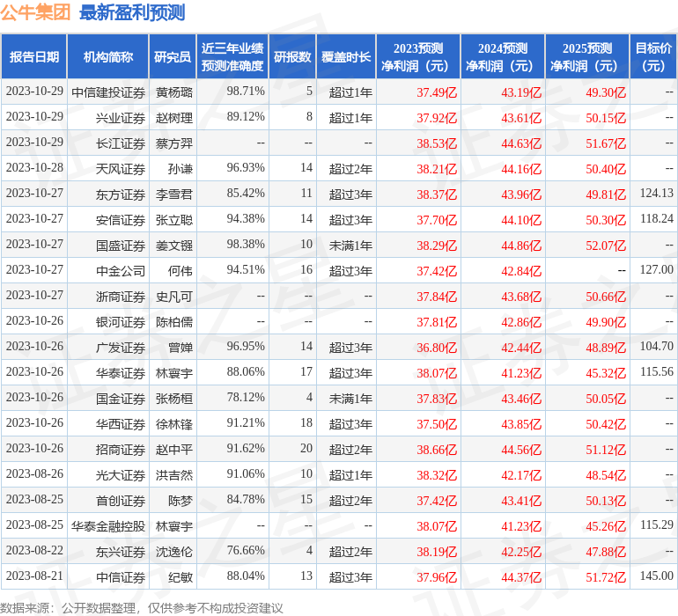This screenshot has width=678, height=616.
Task: Click 2025 forecast 52.07亿
Action: pyautogui.click(x=606, y=246)
